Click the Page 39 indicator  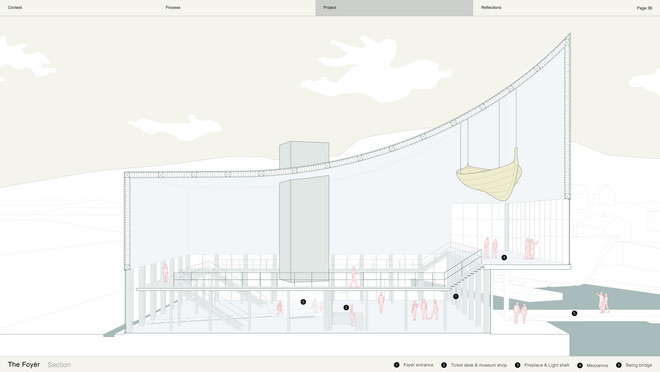(x=644, y=8)
